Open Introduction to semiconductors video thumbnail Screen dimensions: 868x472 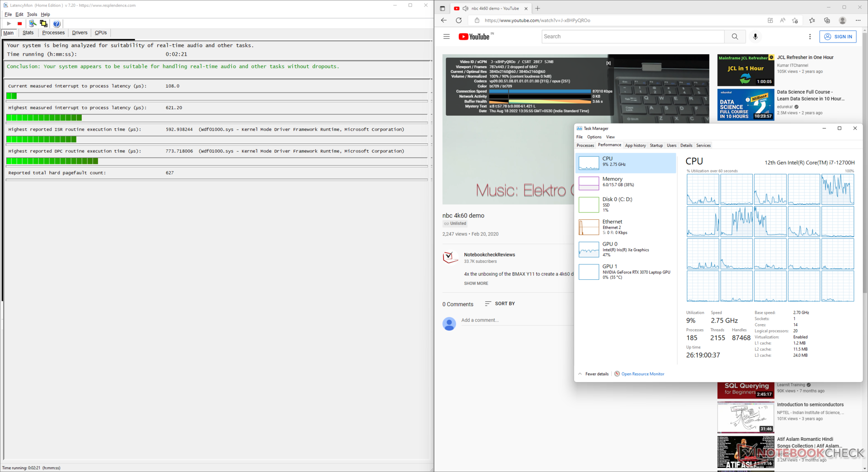coord(745,417)
